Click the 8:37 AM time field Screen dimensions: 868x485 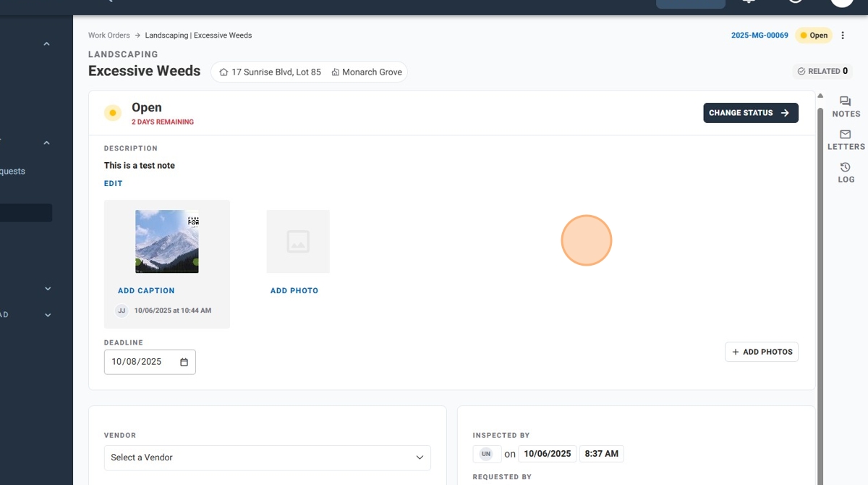click(x=601, y=454)
